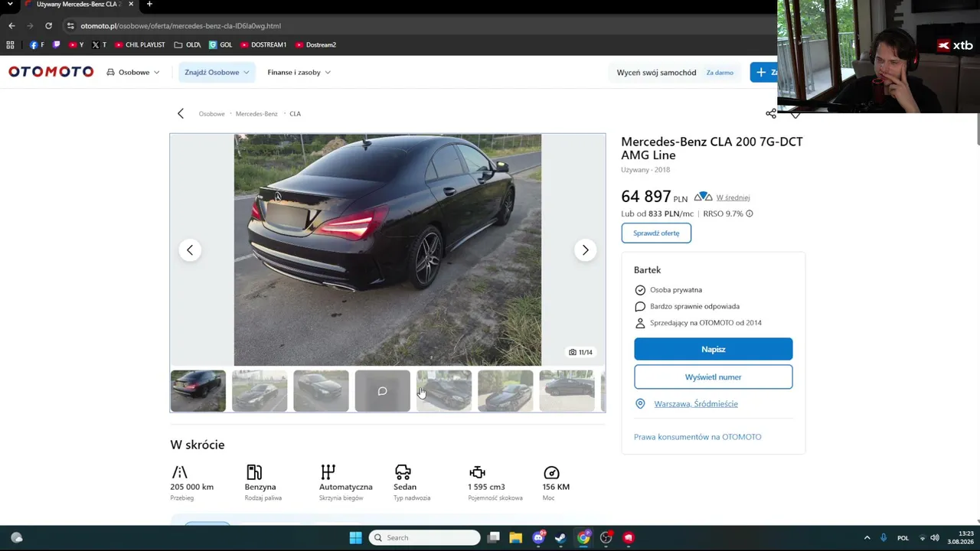Open the X bookmark labeled T
Image resolution: width=980 pixels, height=551 pixels.
99,44
